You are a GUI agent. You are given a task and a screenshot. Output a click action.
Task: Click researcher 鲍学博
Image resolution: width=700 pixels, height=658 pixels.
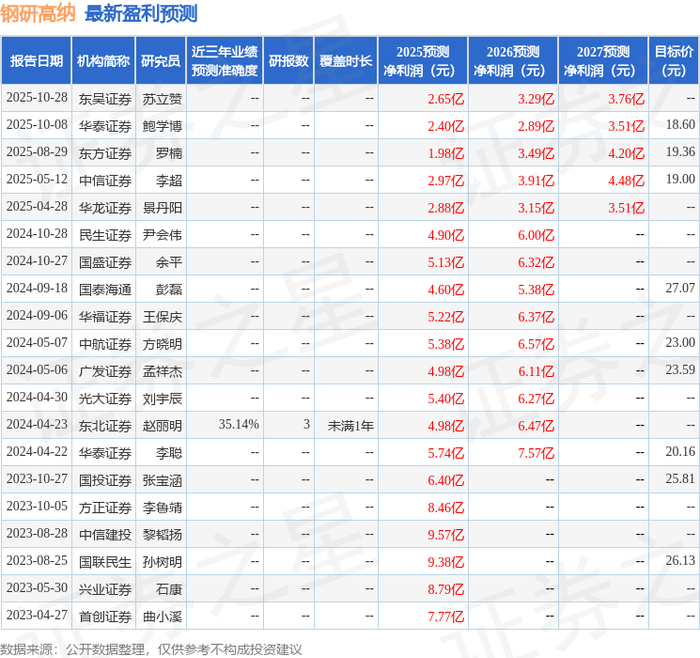tap(162, 126)
